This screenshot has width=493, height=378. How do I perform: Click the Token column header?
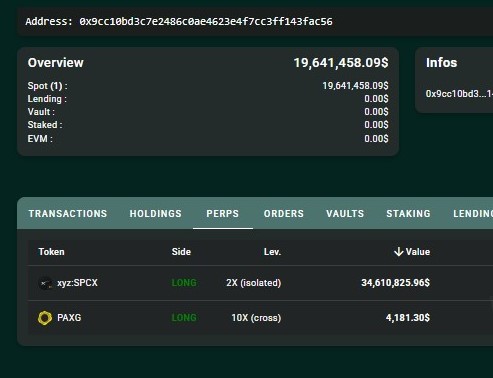[51, 252]
